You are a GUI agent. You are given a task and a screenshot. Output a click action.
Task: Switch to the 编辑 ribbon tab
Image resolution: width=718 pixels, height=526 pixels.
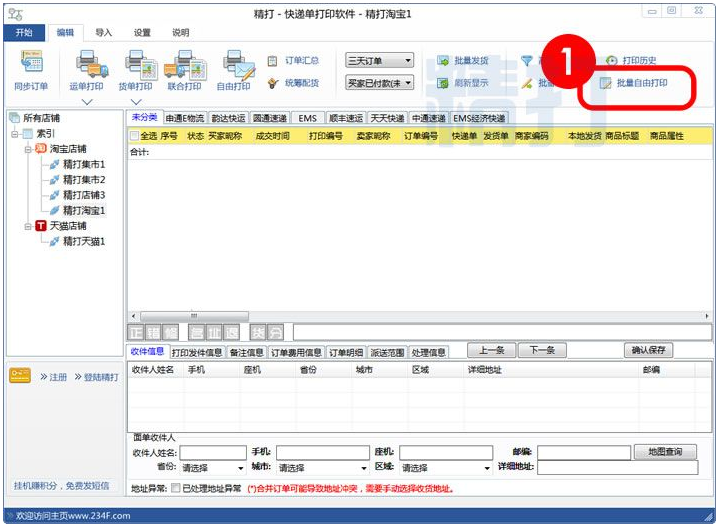click(x=65, y=33)
